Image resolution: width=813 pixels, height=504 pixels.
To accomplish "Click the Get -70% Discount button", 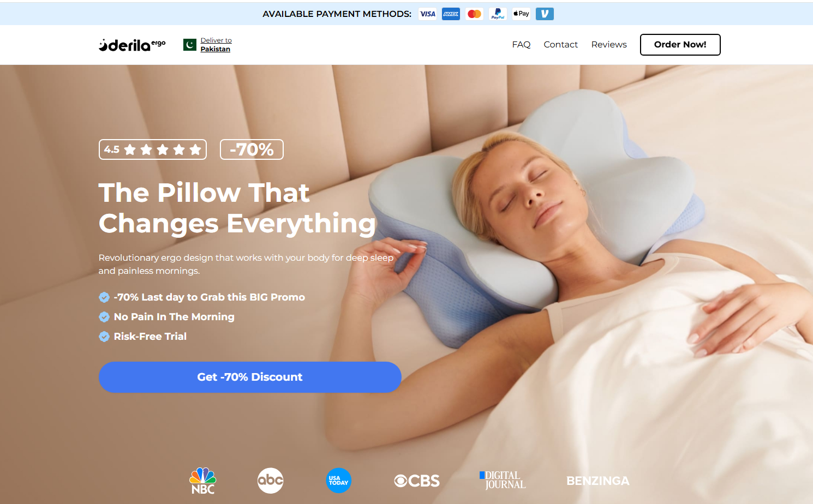I will coord(250,377).
